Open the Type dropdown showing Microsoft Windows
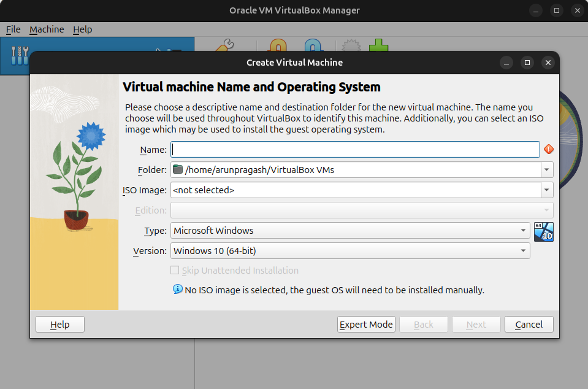 coord(350,230)
